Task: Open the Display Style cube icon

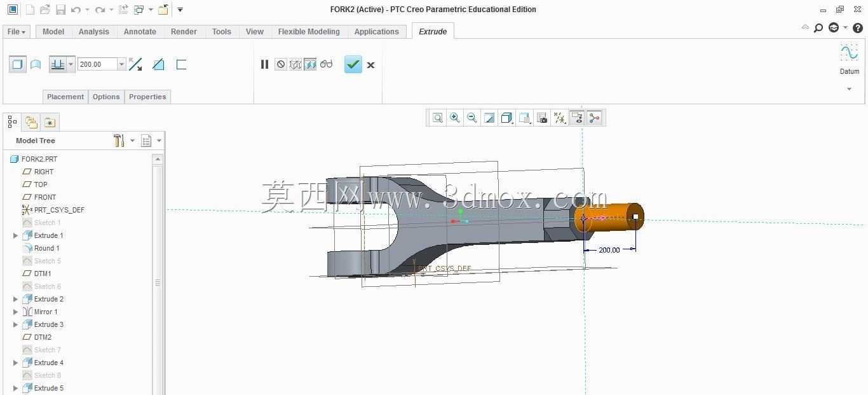Action: 507,118
